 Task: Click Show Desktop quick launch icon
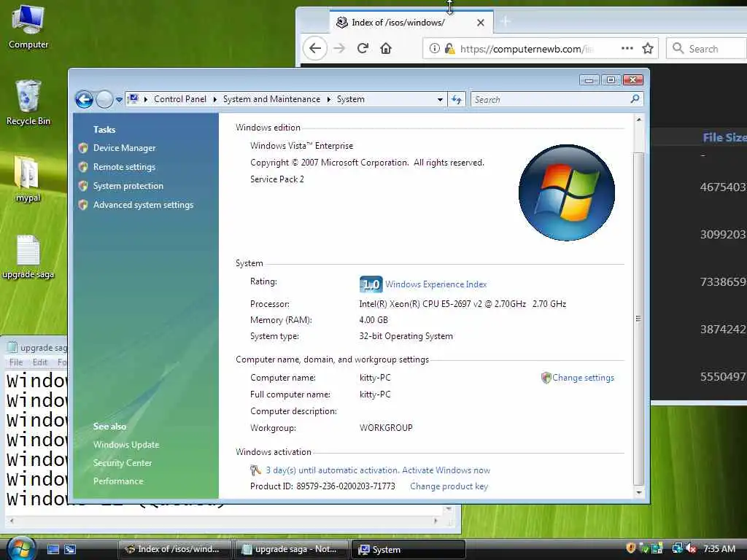coord(53,549)
